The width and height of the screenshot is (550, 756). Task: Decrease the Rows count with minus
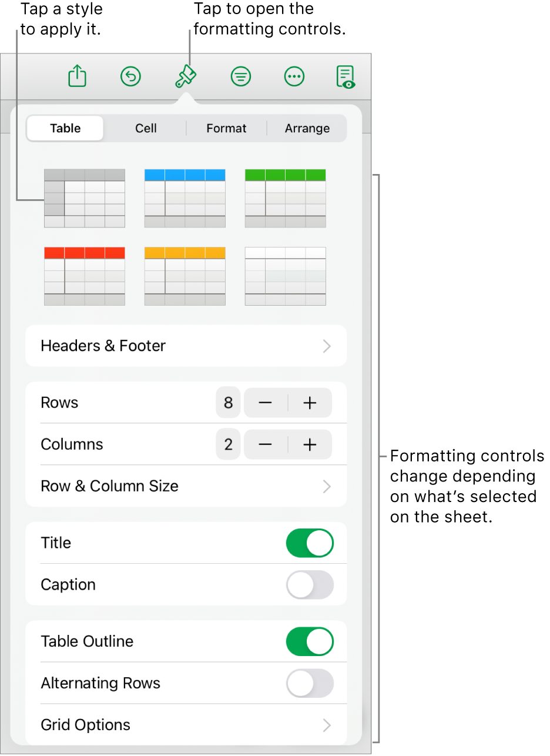pos(266,403)
